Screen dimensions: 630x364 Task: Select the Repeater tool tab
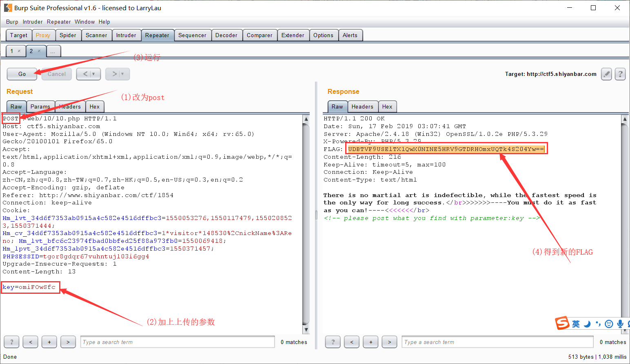157,35
